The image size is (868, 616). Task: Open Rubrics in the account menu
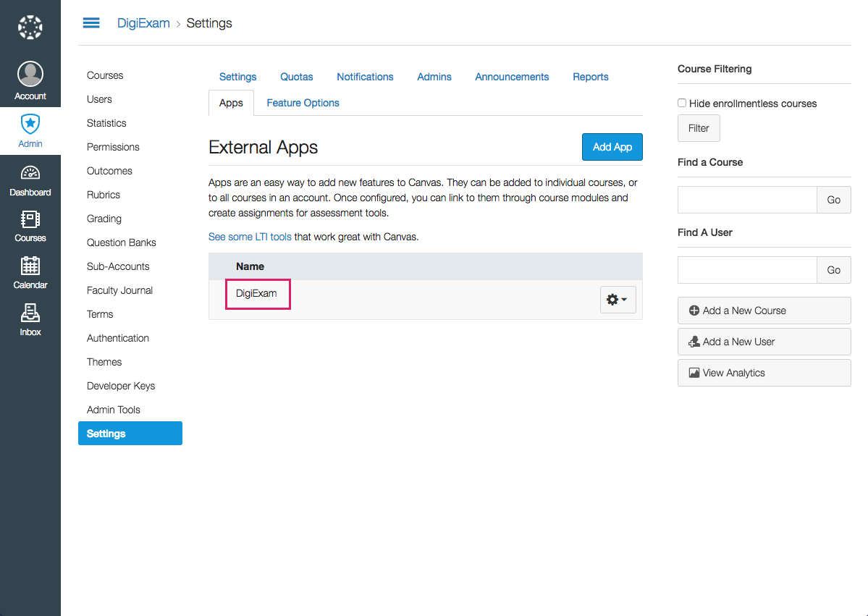pos(103,195)
